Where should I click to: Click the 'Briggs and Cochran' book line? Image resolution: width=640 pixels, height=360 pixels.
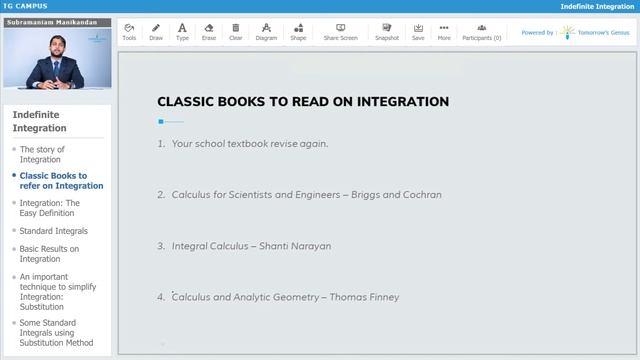307,195
